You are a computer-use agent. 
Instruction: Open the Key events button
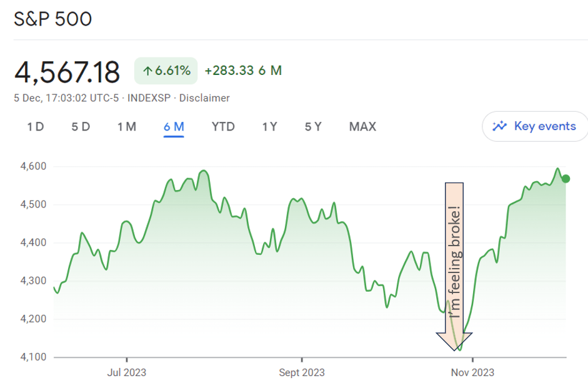click(535, 126)
